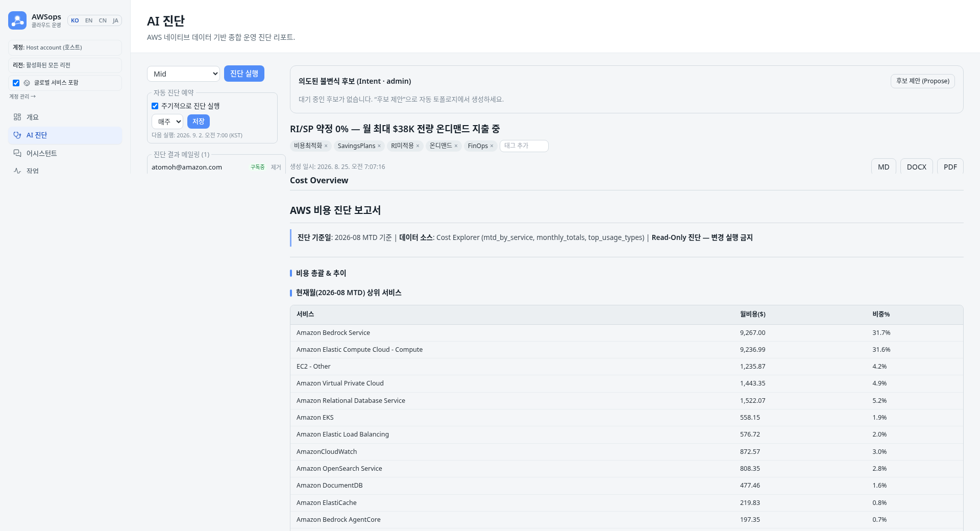Select the atomoh@amazon.com mailing entry

tap(187, 167)
